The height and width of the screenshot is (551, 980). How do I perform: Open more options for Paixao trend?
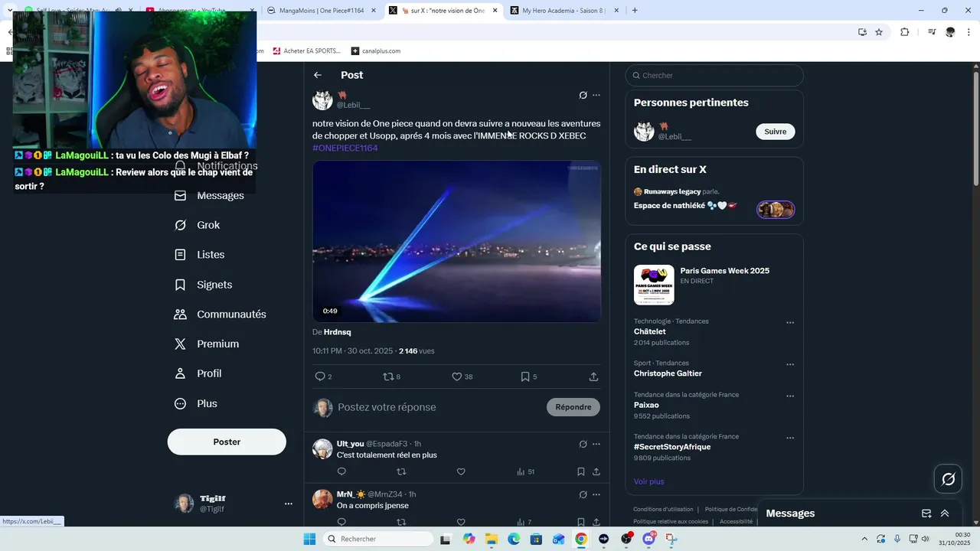tap(790, 396)
